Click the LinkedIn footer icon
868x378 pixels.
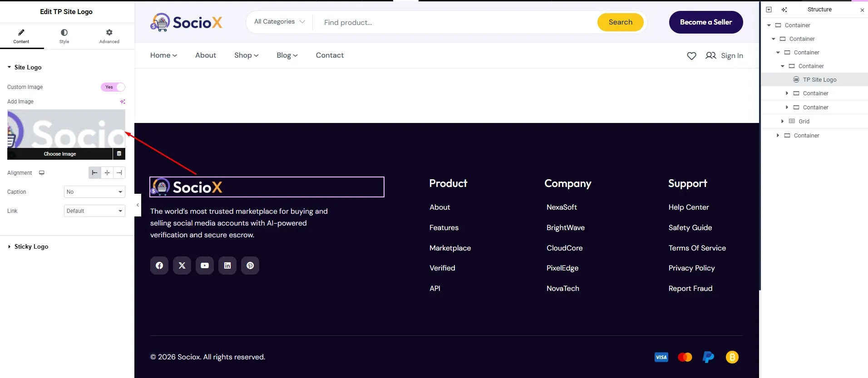tap(227, 265)
